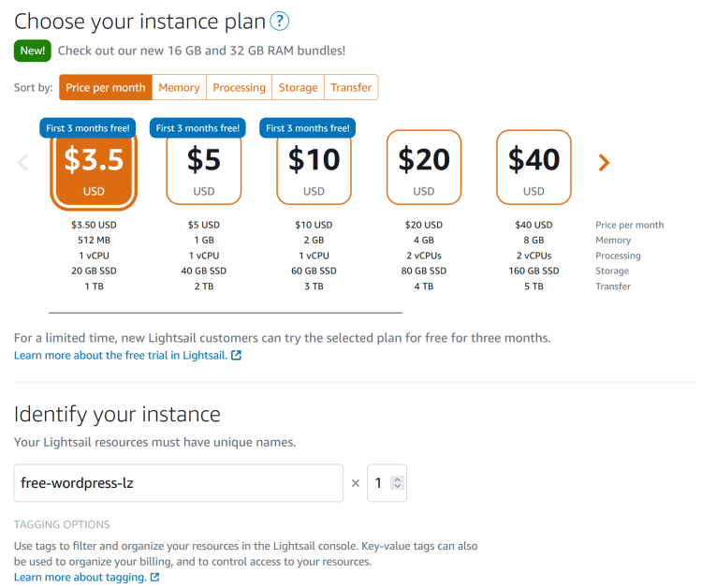Image resolution: width=702 pixels, height=588 pixels.
Task: Sort plans by Memory
Action: 179,88
